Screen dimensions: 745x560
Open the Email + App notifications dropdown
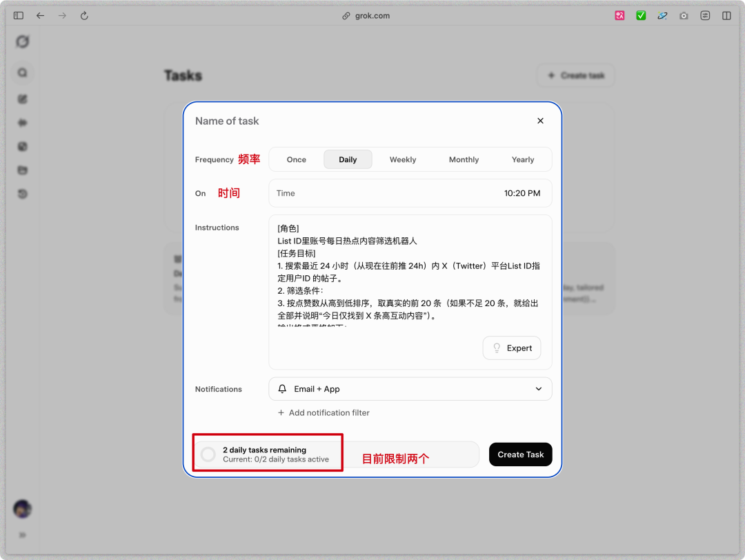pos(410,389)
